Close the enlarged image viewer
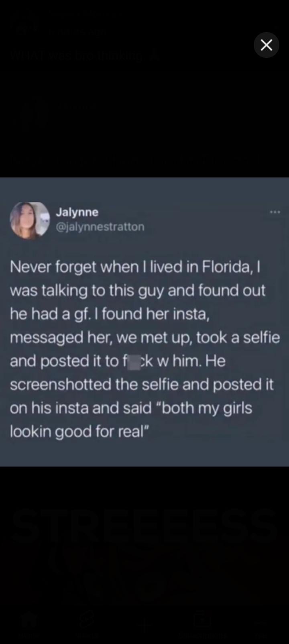Image resolution: width=289 pixels, height=644 pixels. pos(267,45)
